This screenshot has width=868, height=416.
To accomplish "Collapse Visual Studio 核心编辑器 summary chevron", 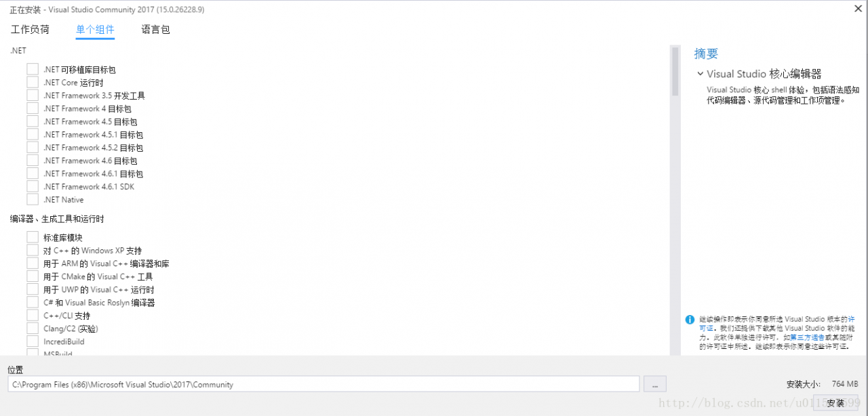I will [699, 74].
